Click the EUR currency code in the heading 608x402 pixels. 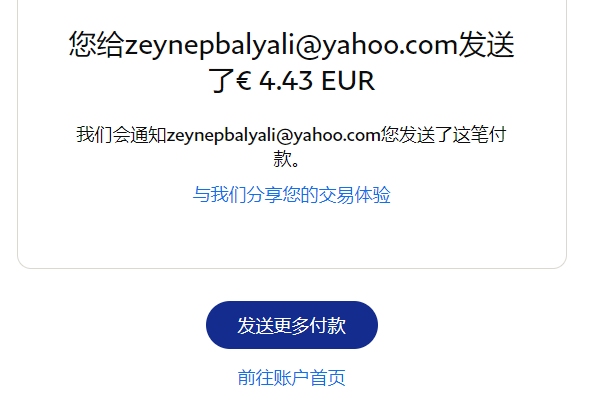click(348, 81)
